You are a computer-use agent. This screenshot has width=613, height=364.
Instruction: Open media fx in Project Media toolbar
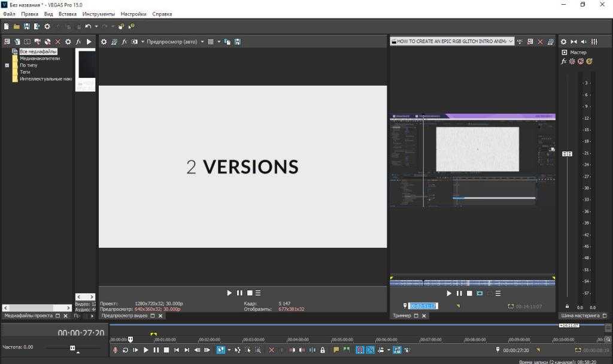click(x=78, y=42)
